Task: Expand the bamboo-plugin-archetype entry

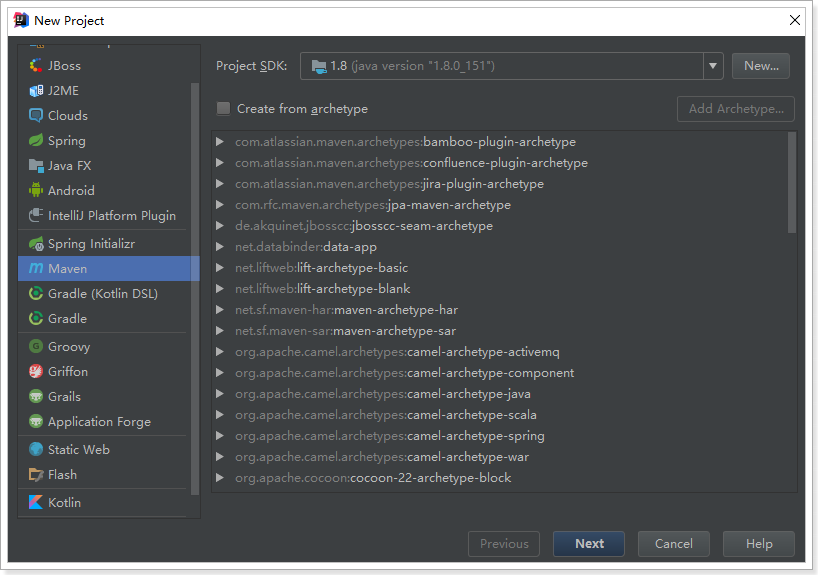Action: point(220,142)
